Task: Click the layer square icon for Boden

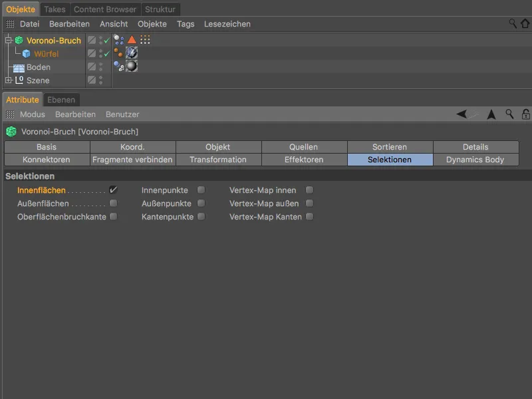Action: [x=92, y=66]
